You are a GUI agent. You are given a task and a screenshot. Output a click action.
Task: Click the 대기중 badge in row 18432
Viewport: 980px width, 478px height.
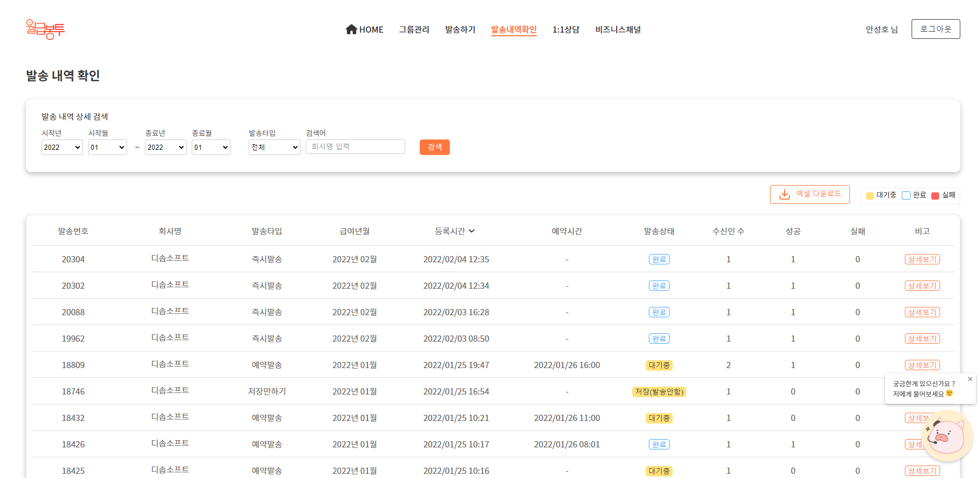(x=659, y=418)
